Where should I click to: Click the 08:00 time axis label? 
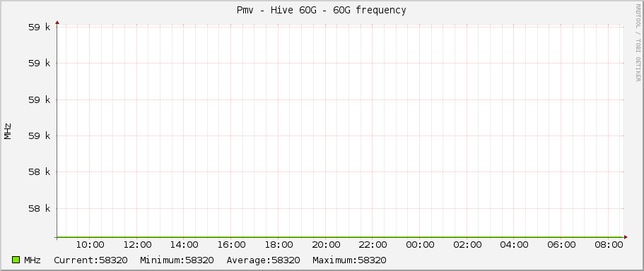609,245
